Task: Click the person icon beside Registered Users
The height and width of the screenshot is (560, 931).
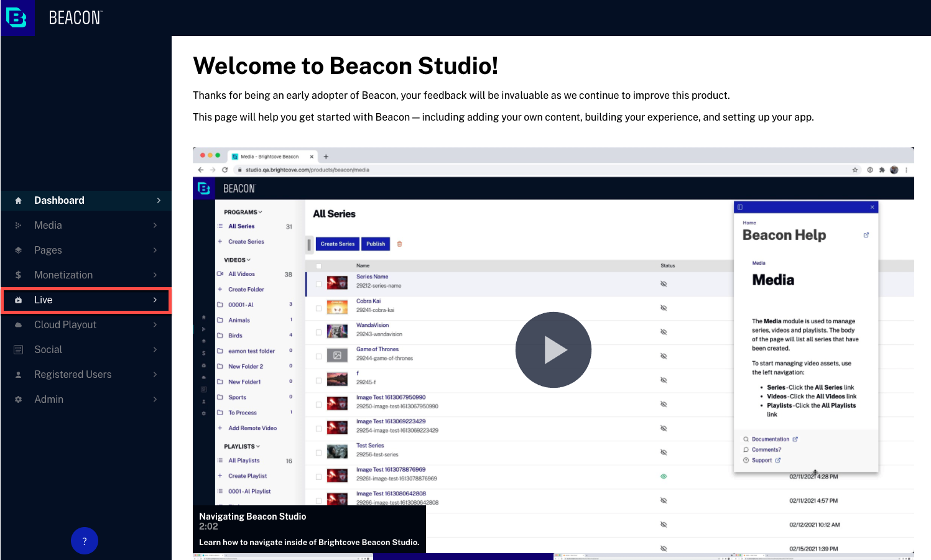Action: (18, 374)
